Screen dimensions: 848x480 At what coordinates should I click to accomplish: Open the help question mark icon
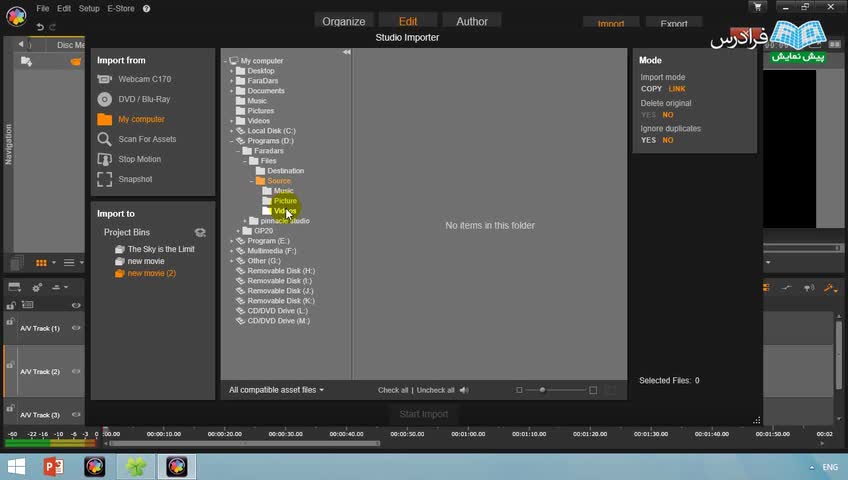tap(147, 9)
